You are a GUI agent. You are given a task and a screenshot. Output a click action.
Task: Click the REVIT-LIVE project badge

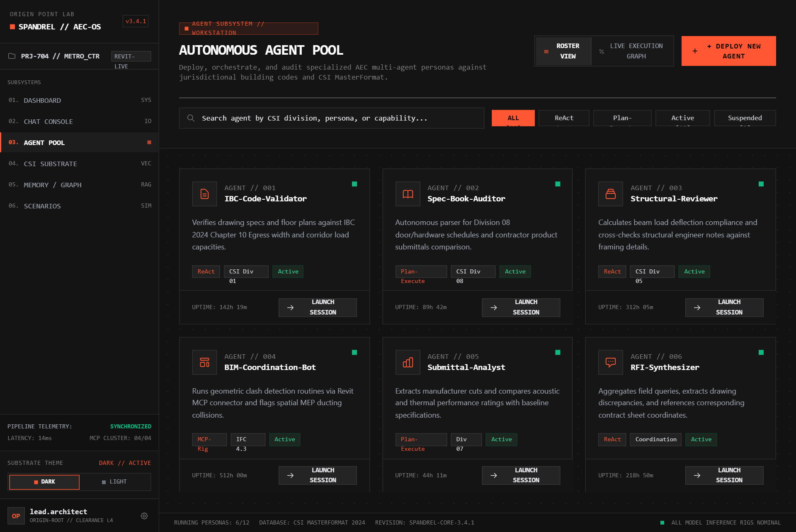tap(131, 56)
